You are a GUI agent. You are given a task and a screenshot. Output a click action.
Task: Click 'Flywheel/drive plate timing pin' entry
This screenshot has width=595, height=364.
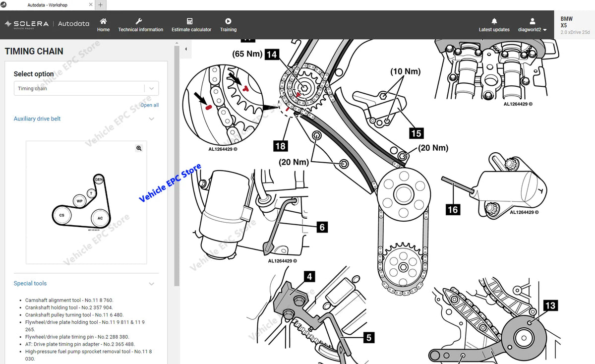pyautogui.click(x=77, y=337)
